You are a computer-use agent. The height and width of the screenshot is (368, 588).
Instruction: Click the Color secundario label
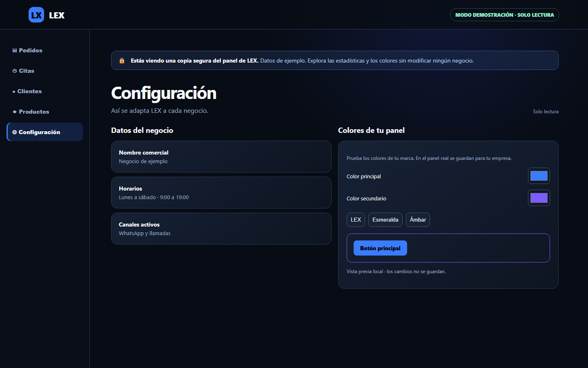366,199
